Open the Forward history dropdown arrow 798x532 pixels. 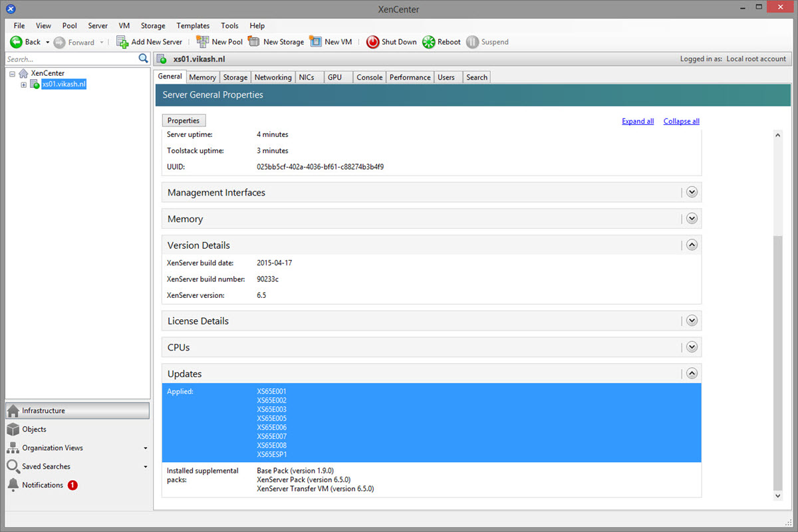point(101,43)
